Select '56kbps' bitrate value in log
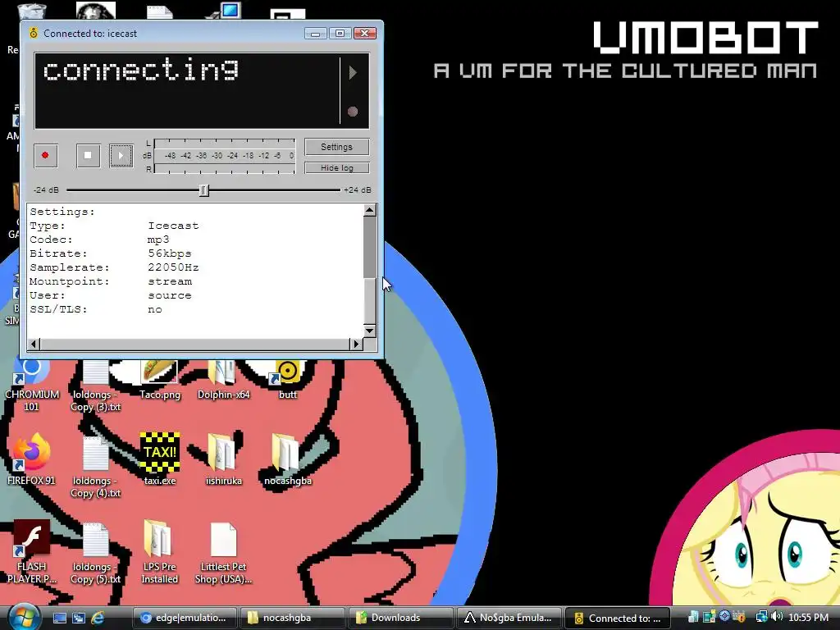Image resolution: width=840 pixels, height=630 pixels. point(169,253)
